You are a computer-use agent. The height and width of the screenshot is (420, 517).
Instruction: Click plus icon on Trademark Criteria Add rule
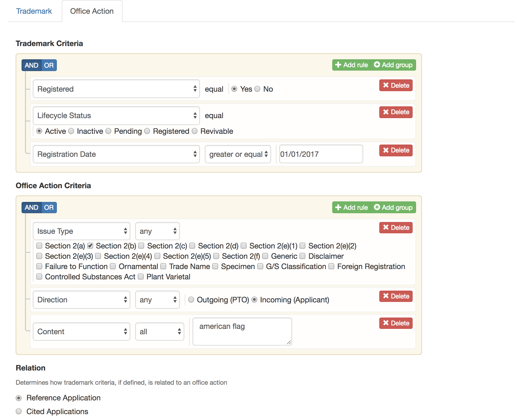(338, 65)
